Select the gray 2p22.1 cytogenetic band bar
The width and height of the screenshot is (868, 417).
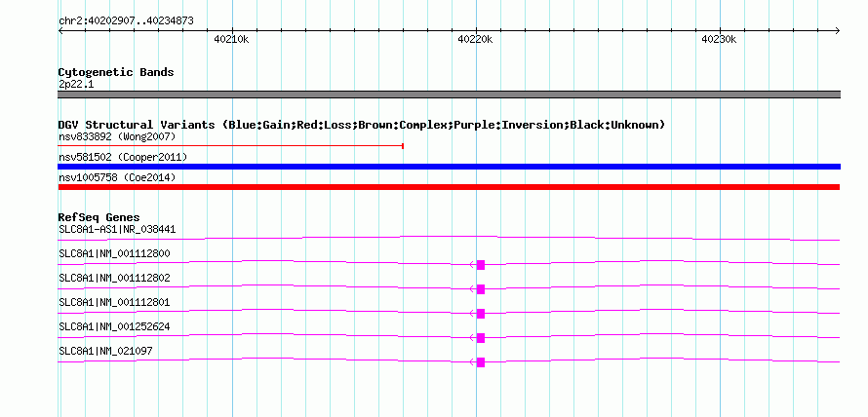tap(449, 95)
